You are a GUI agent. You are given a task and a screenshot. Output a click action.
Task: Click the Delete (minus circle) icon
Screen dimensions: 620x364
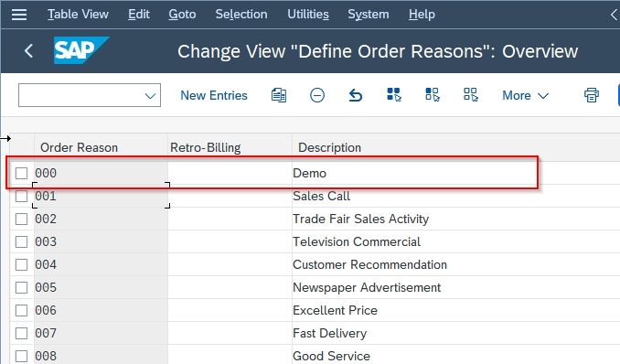click(x=317, y=95)
